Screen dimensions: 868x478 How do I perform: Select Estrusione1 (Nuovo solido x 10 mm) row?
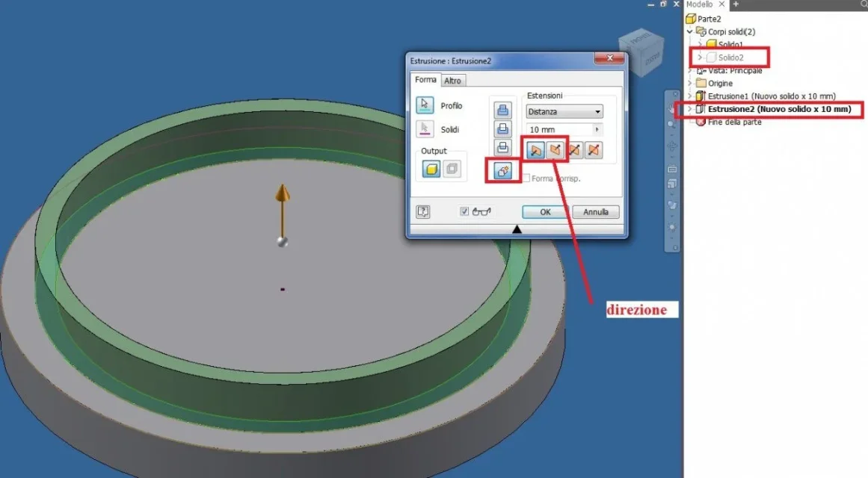pyautogui.click(x=766, y=96)
